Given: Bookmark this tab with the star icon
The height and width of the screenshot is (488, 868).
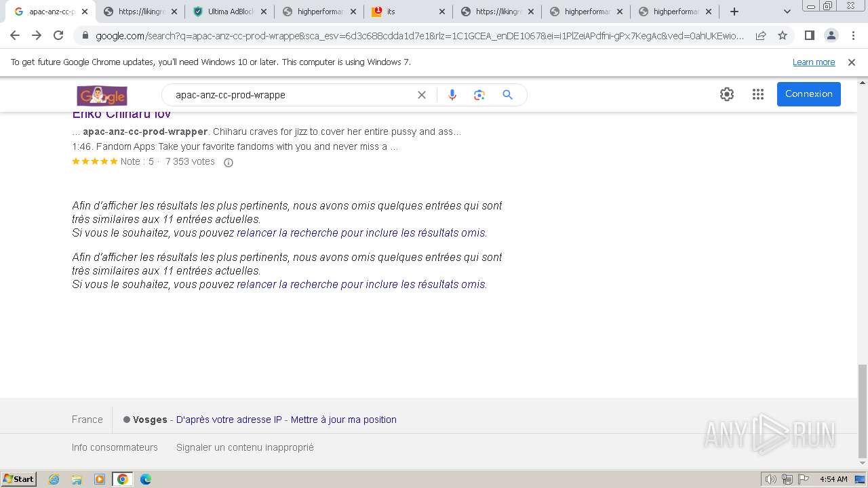Looking at the screenshot, I should [783, 36].
